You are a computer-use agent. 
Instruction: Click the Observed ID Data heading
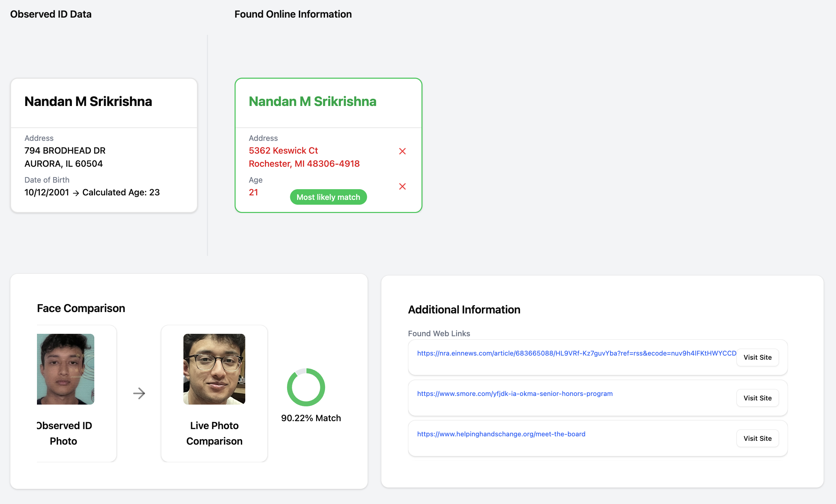click(51, 14)
